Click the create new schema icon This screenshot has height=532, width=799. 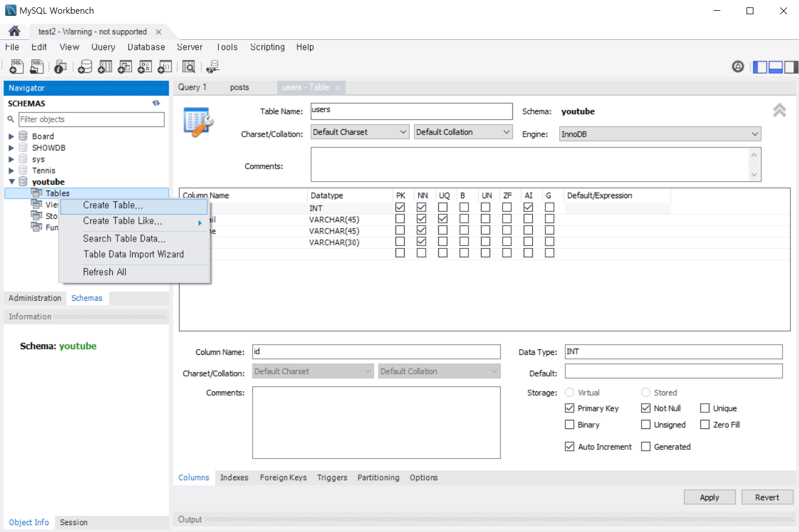click(85, 67)
